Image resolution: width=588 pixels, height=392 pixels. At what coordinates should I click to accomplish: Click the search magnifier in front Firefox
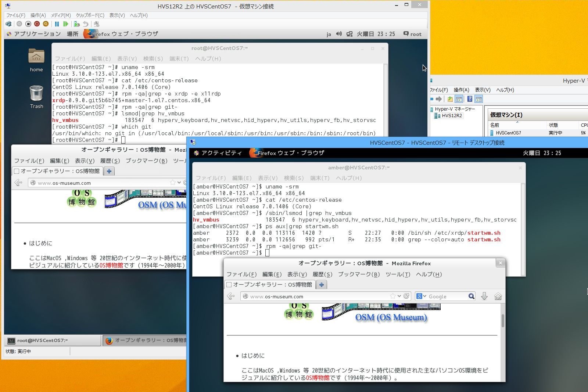click(472, 296)
